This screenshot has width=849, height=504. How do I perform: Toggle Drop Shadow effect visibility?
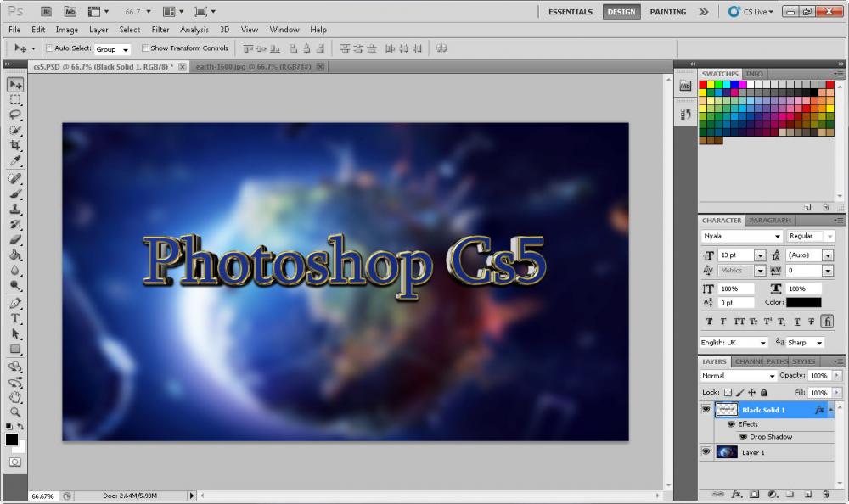(x=744, y=436)
